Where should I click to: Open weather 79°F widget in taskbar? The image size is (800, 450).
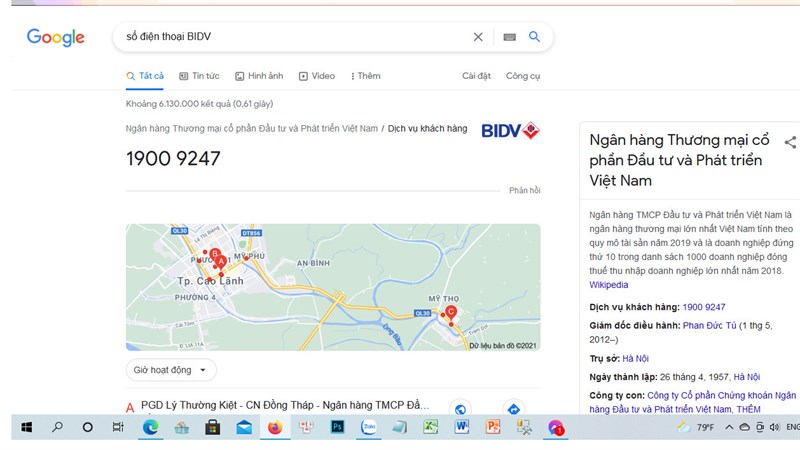click(695, 427)
